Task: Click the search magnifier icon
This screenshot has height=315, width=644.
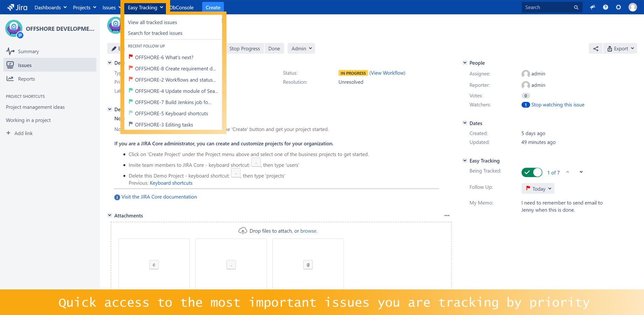Action: point(576,7)
